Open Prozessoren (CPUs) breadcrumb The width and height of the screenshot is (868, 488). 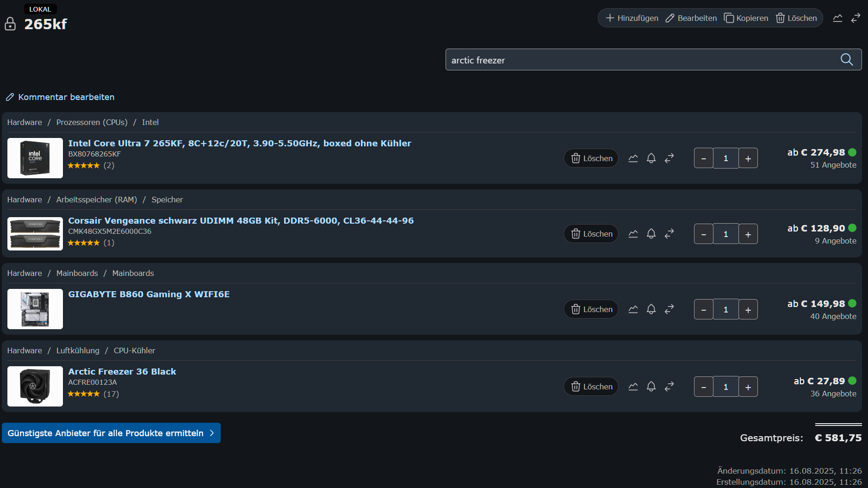(92, 122)
